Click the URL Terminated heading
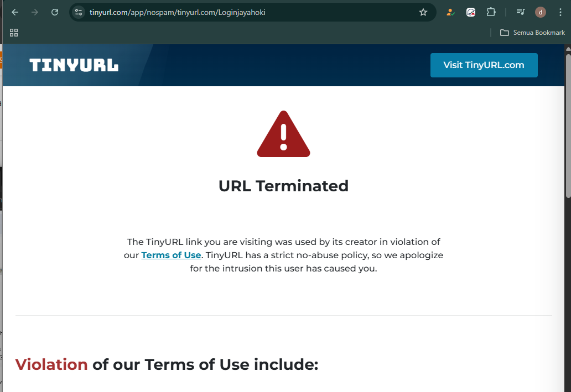Viewport: 571px width, 392px height. [x=283, y=186]
